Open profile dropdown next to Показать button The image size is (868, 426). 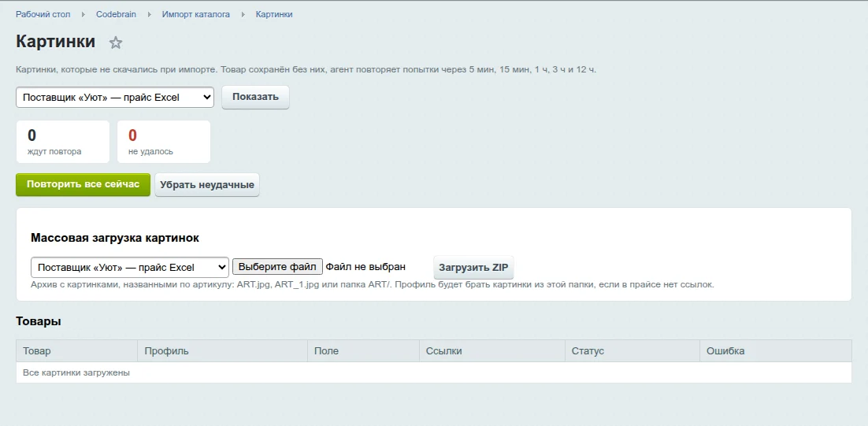(115, 98)
